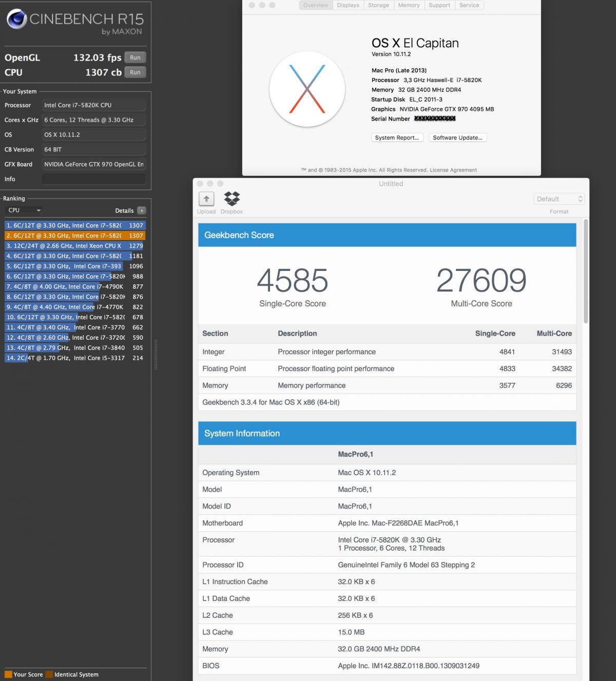The height and width of the screenshot is (681, 616).
Task: Run the OpenGL benchmark
Action: (x=135, y=57)
